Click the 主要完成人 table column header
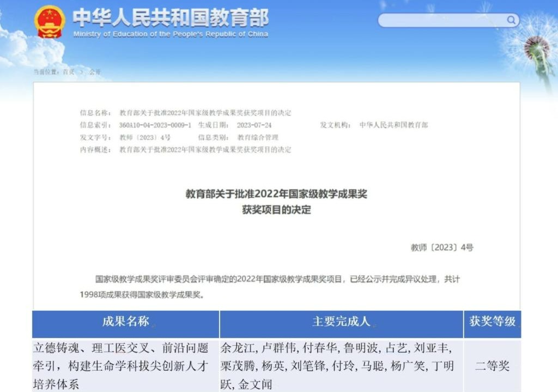 tap(341, 321)
